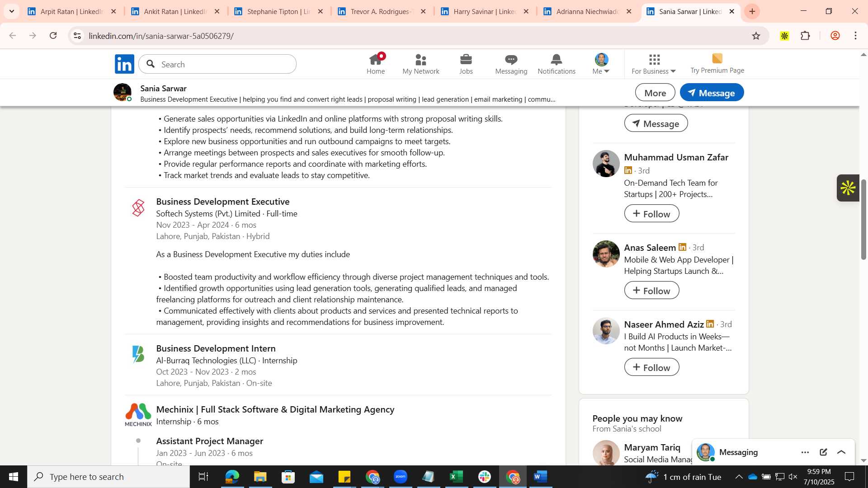Open Muhammad Usman Zafar's profile picture
Image resolution: width=868 pixels, height=488 pixels.
(606, 164)
